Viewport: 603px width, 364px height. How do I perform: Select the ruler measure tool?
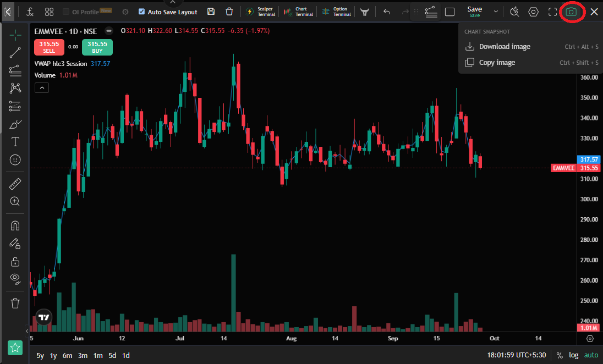(15, 184)
